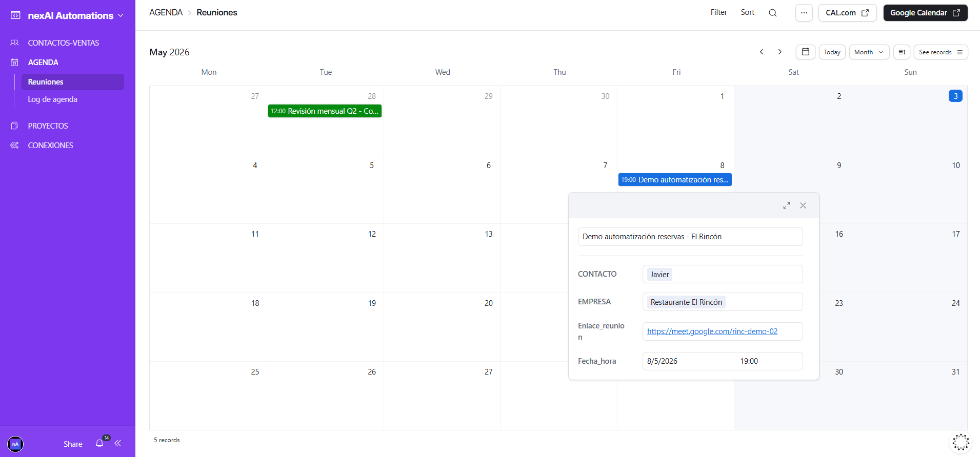Click the fields settings icon beside Month

pos(902,52)
